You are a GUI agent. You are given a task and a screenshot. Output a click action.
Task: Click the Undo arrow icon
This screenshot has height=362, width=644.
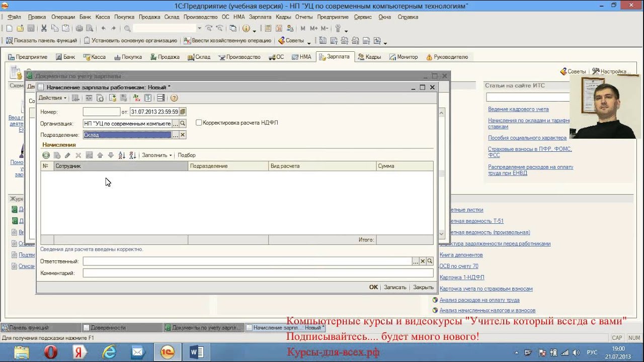pos(103,28)
